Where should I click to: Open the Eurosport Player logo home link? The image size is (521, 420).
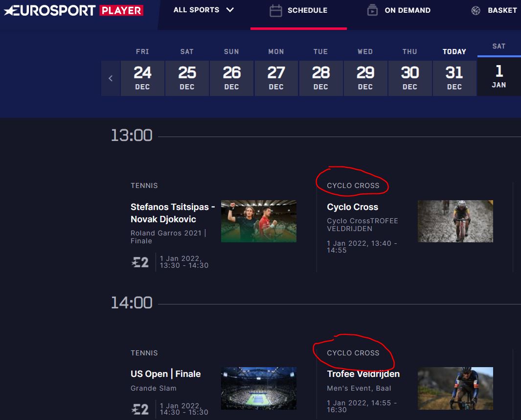pos(73,10)
